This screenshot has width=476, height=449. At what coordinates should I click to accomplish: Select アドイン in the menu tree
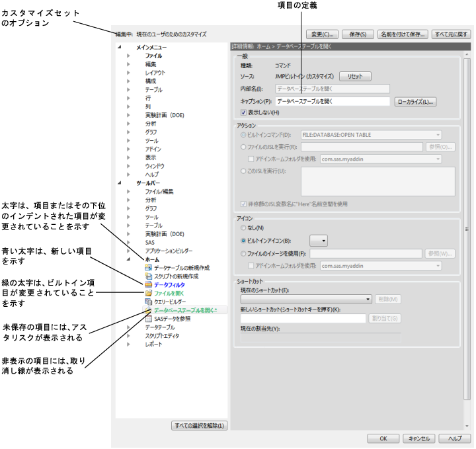[153, 149]
